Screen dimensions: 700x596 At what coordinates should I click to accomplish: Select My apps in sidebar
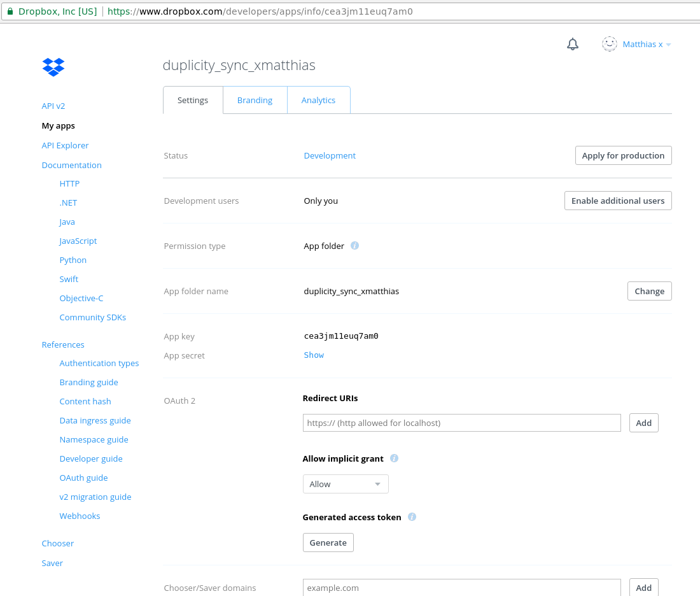58,125
